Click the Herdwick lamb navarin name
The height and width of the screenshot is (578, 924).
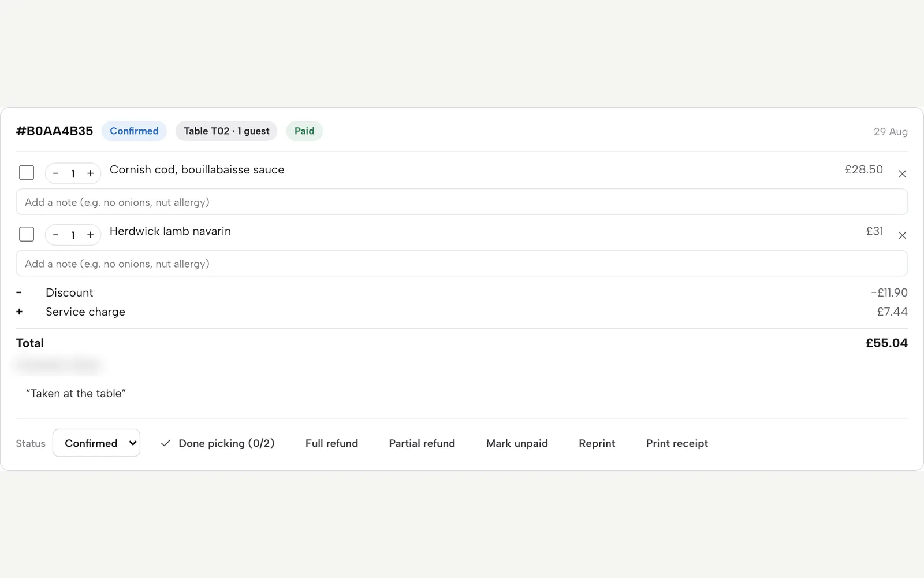click(170, 231)
